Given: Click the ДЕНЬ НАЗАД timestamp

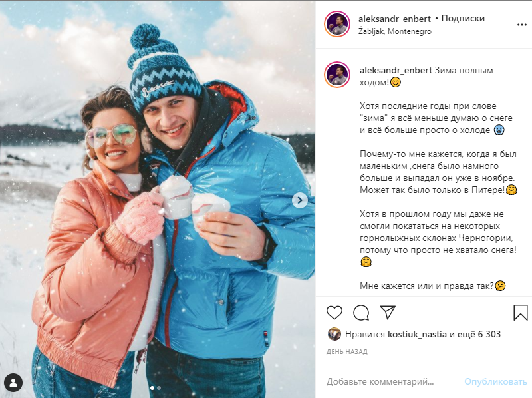Looking at the screenshot, I should pyautogui.click(x=346, y=352).
